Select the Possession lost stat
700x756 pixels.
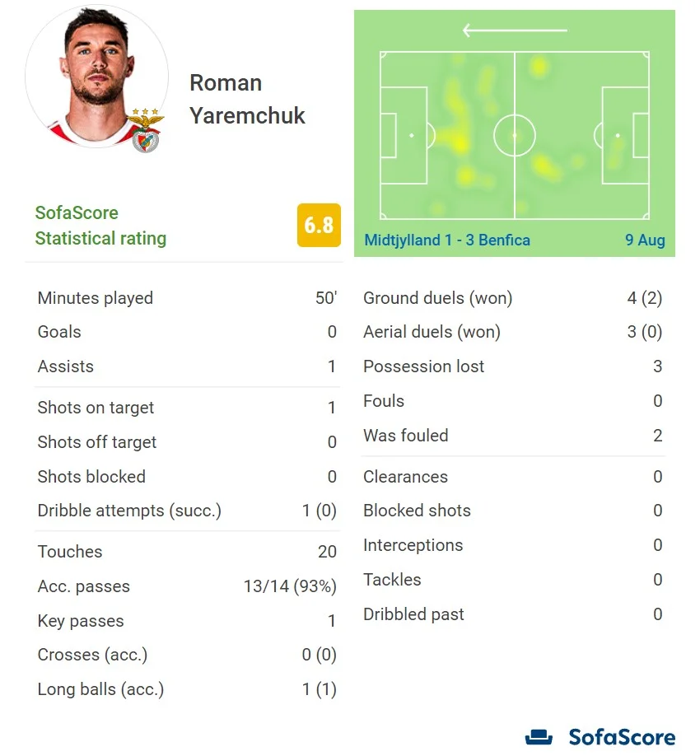(512, 366)
